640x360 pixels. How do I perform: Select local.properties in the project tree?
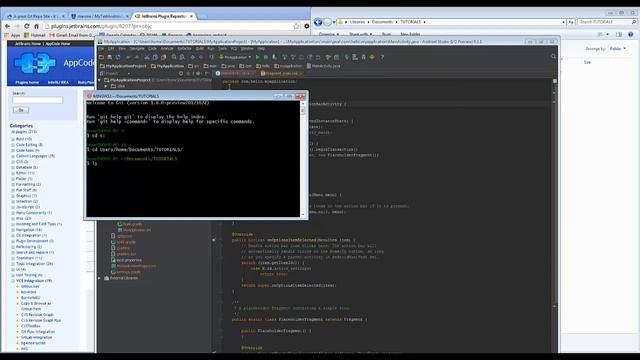(126, 260)
